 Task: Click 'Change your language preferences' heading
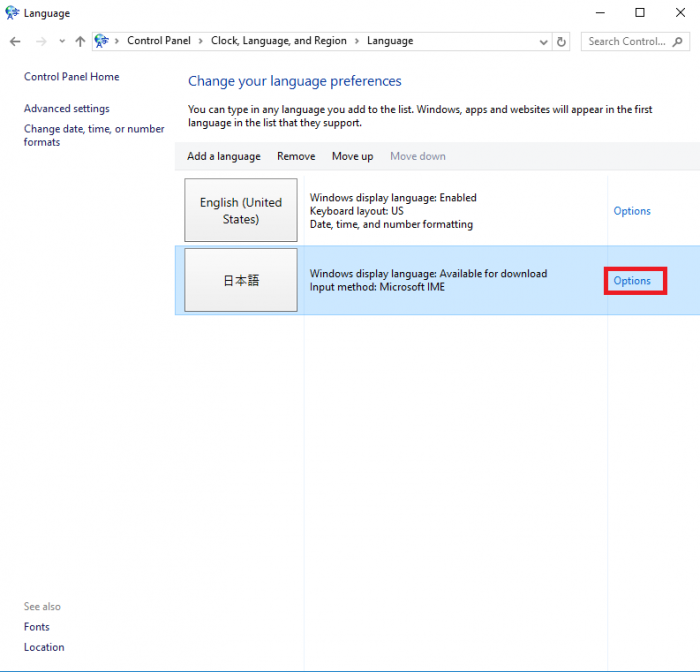294,81
